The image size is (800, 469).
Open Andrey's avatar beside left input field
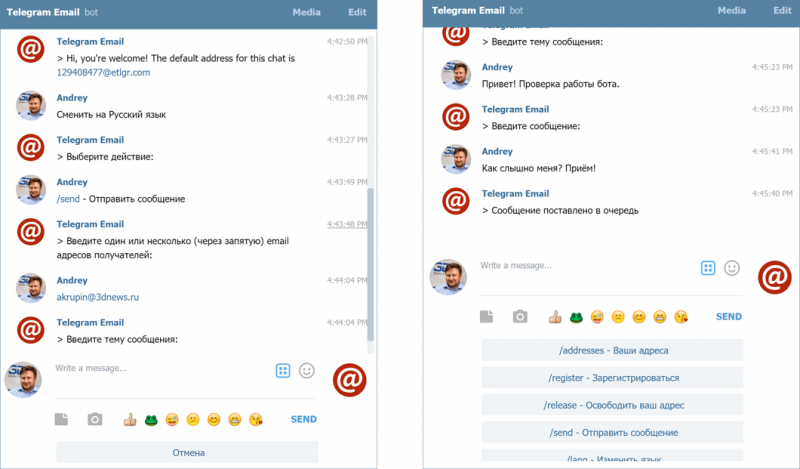pyautogui.click(x=23, y=380)
